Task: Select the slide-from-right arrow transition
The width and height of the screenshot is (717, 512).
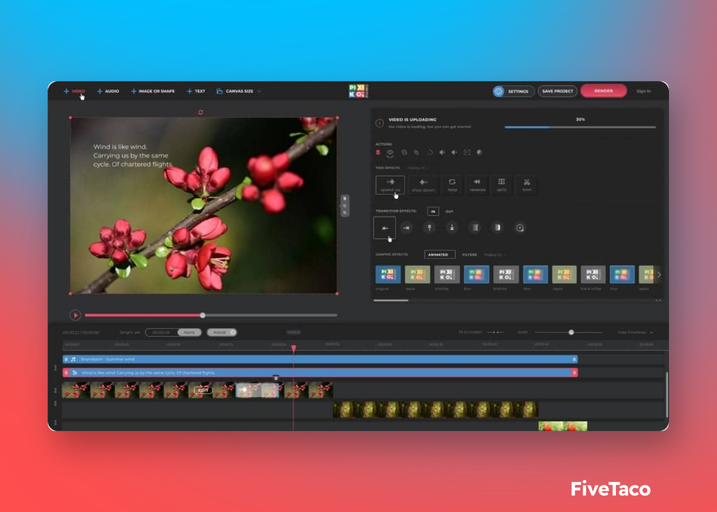Action: (x=407, y=228)
